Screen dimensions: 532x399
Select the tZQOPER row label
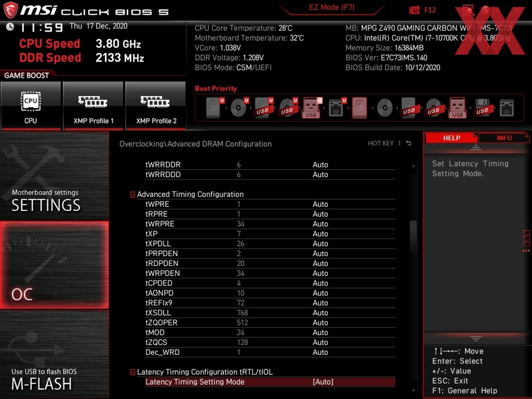pos(161,323)
